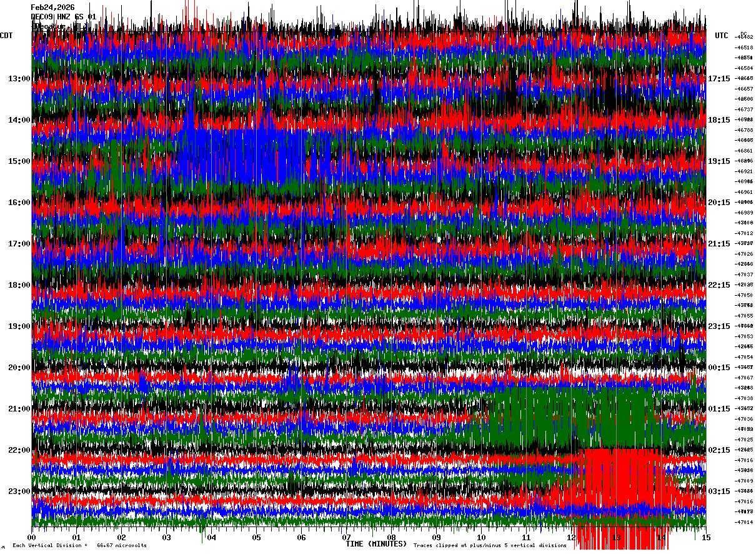Viewport: 756px width, 554px height.
Task: Click the Each Vertical Division microvolts note
Action: [x=79, y=545]
